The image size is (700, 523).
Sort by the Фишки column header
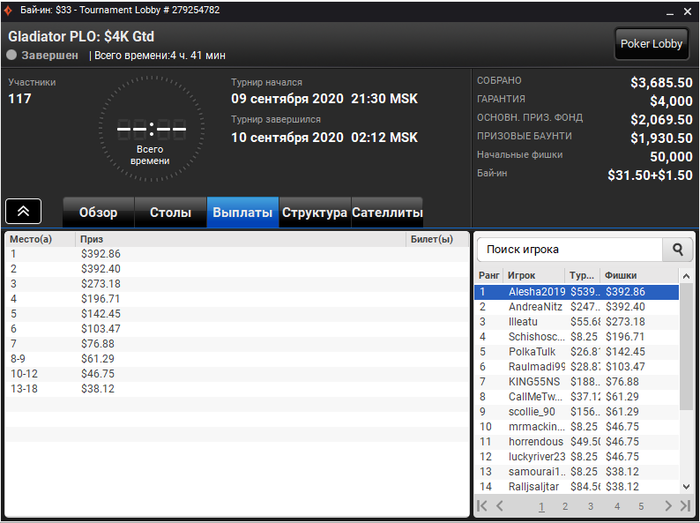[639, 275]
